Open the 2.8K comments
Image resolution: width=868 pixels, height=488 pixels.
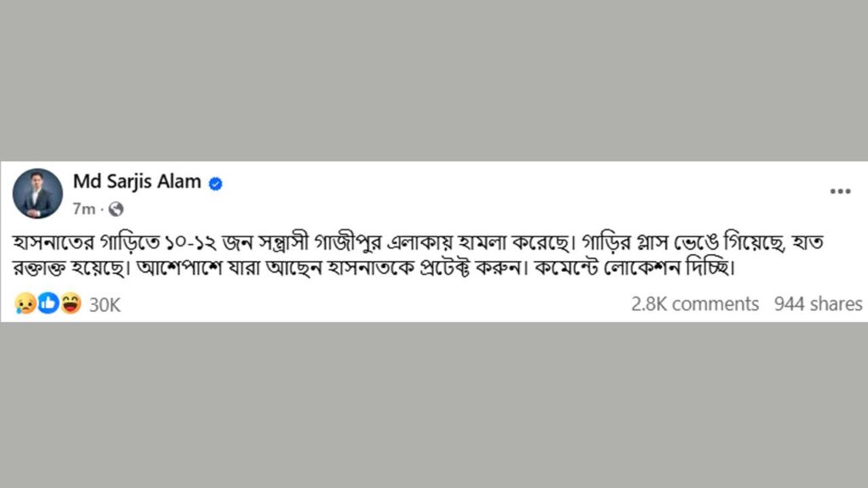(694, 304)
